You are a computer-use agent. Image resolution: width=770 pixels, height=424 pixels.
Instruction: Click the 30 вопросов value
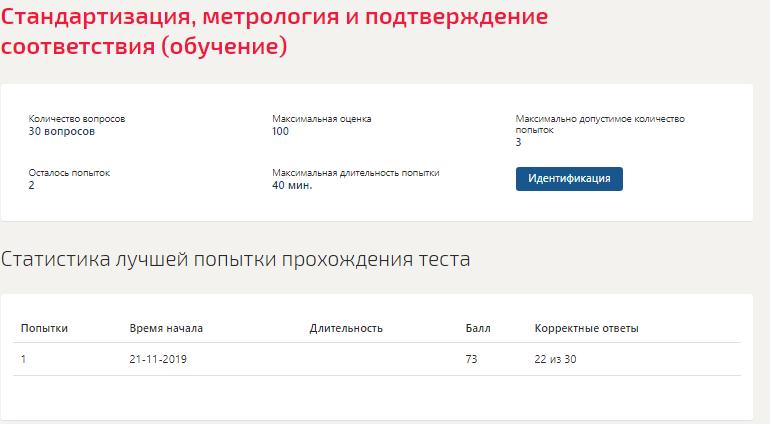pyautogui.click(x=61, y=131)
